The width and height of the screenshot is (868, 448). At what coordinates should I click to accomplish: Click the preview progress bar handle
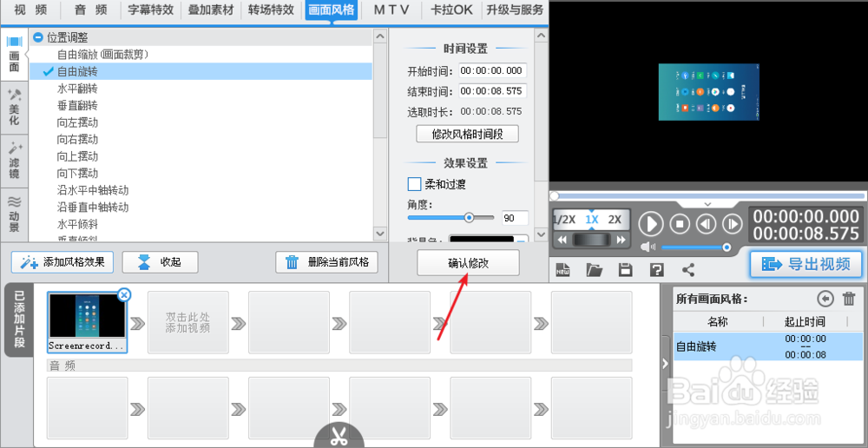555,196
